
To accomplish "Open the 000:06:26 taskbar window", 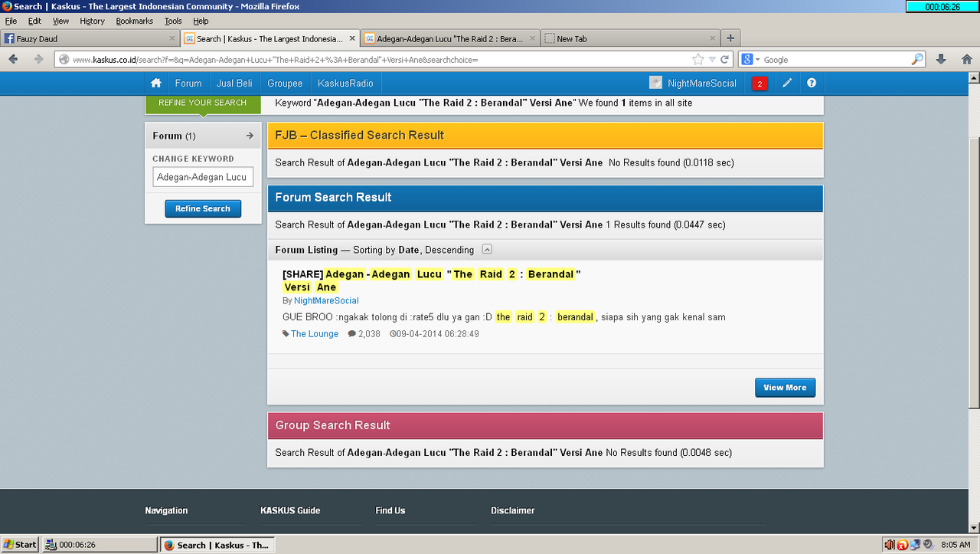I will click(x=100, y=545).
